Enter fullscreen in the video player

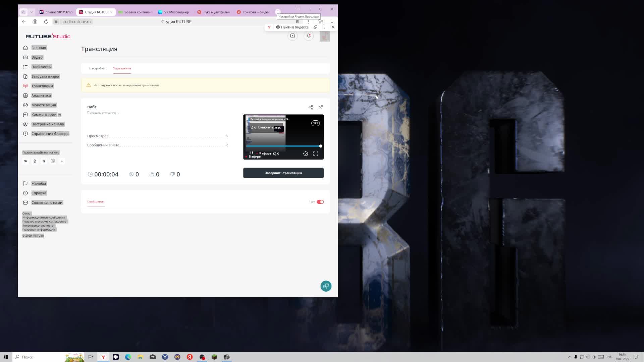pyautogui.click(x=316, y=154)
